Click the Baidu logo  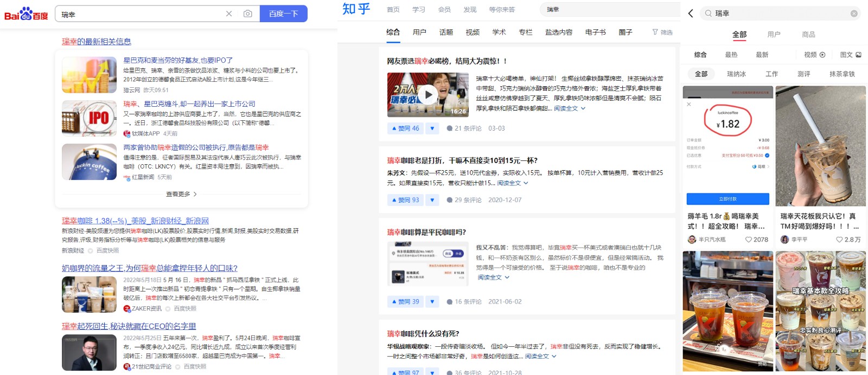coord(26,14)
